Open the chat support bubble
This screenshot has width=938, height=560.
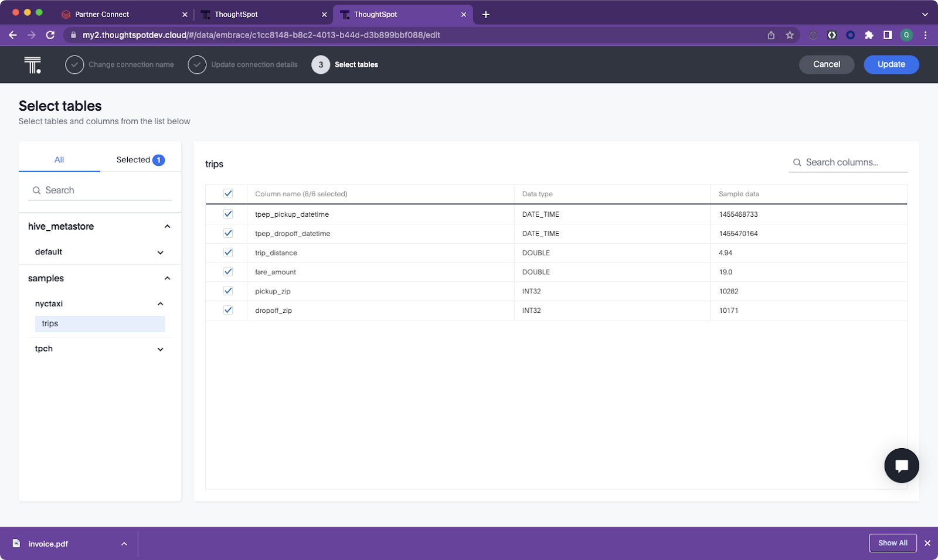click(x=901, y=466)
